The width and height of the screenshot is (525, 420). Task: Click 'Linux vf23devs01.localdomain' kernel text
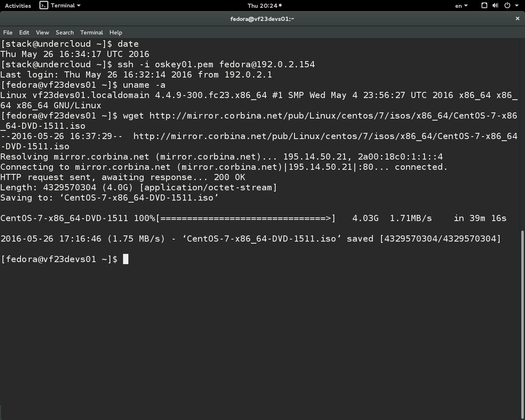pos(75,95)
